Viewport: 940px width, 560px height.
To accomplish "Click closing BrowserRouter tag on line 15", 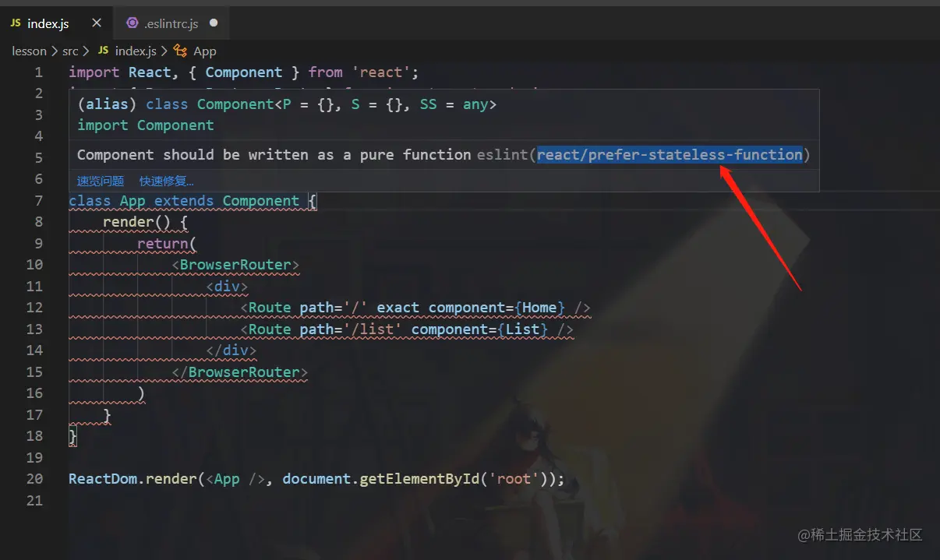I will (x=240, y=372).
